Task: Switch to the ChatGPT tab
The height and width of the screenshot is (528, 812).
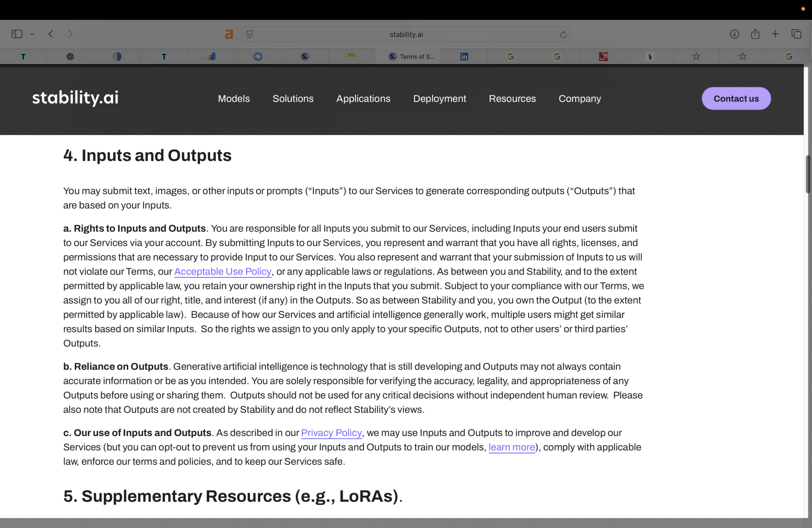Action: (x=70, y=57)
